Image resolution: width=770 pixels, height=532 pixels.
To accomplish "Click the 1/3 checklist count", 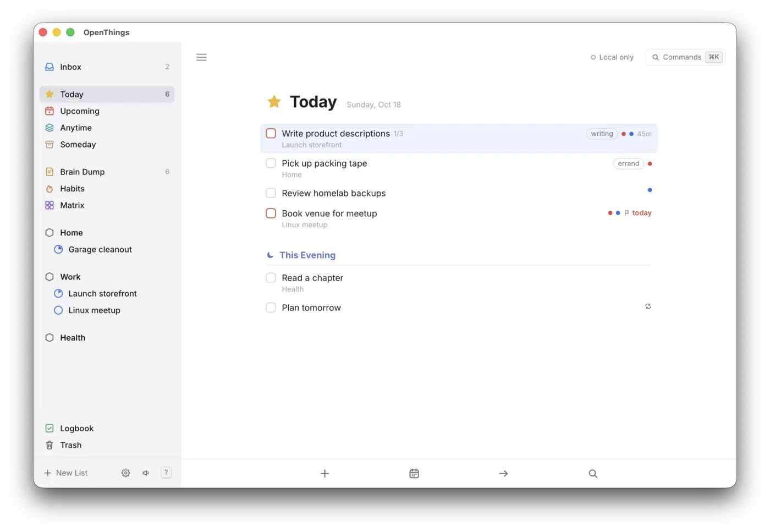I will click(399, 134).
